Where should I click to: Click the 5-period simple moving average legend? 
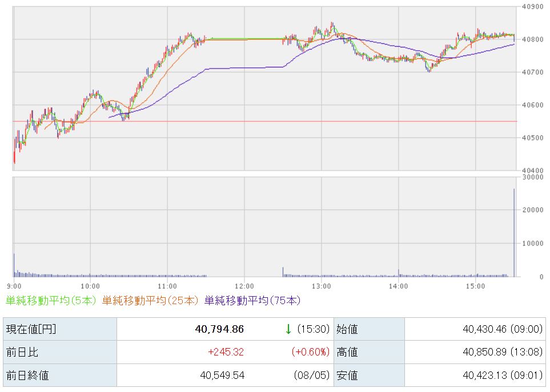[x=50, y=301]
